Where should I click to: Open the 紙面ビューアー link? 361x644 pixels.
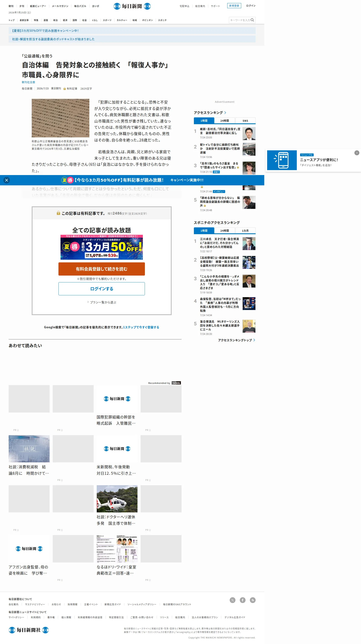pos(38,6)
